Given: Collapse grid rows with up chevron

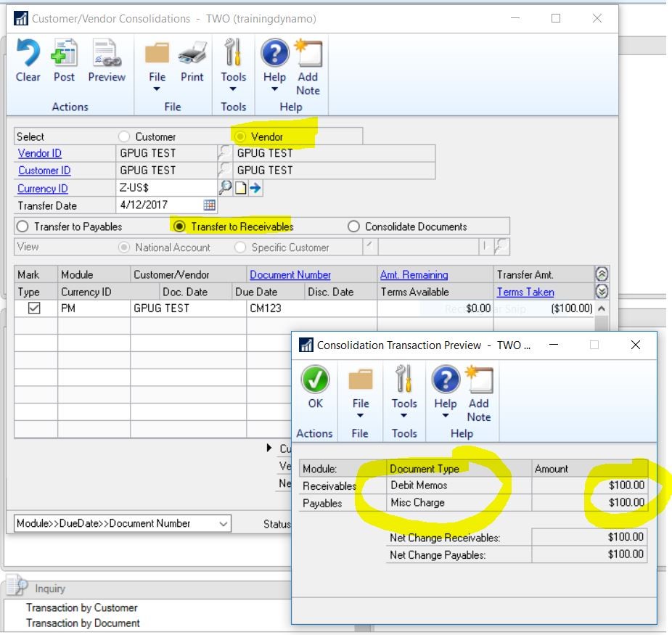Looking at the screenshot, I should (602, 274).
